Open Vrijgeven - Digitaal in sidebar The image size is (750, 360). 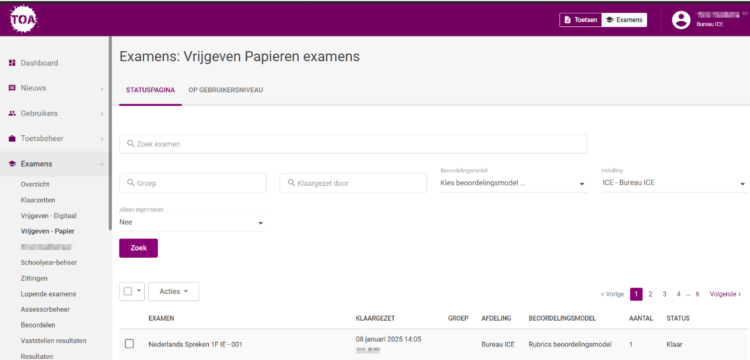point(49,216)
